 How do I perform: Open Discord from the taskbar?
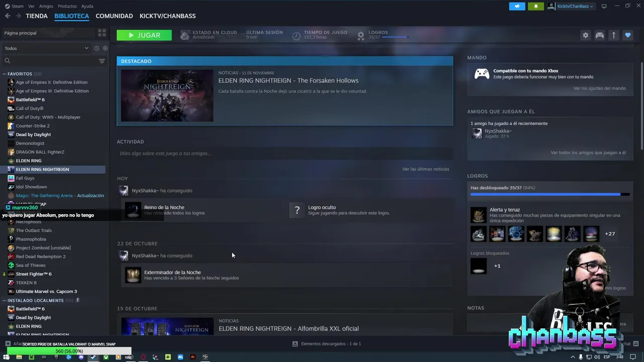click(x=81, y=357)
